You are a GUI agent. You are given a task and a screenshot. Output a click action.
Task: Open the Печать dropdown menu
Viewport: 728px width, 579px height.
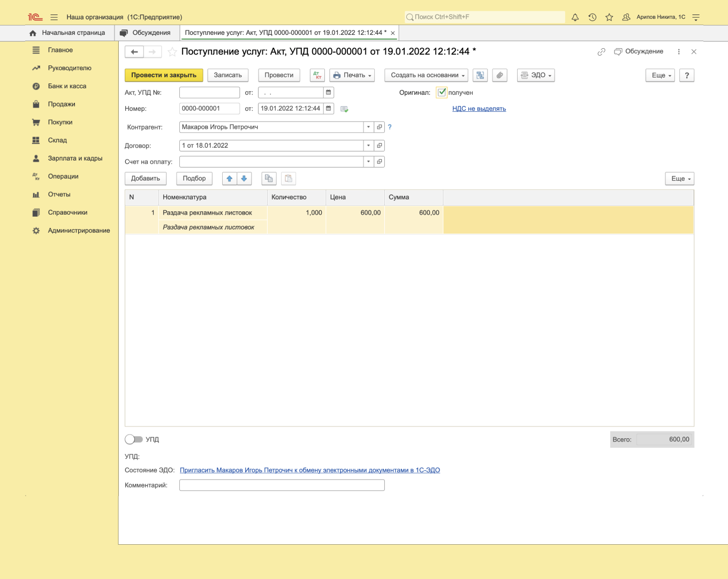pos(352,75)
